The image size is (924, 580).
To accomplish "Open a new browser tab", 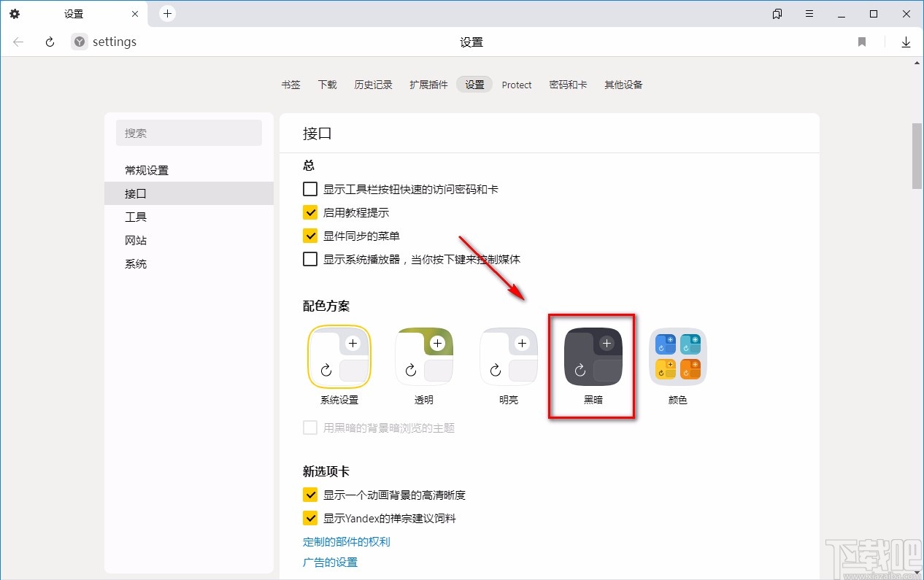I will (x=167, y=13).
